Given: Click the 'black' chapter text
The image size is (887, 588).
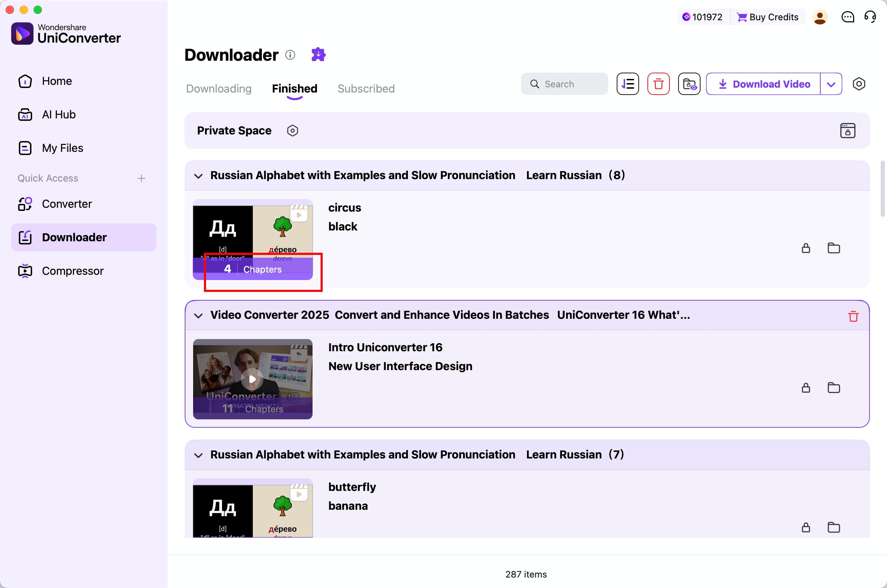Looking at the screenshot, I should [x=343, y=227].
